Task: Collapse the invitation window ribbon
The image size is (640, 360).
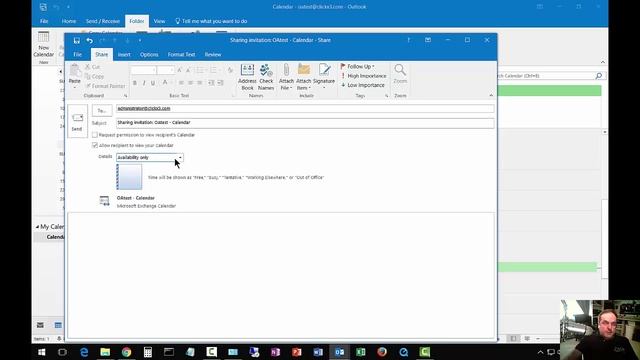Action: click(491, 95)
